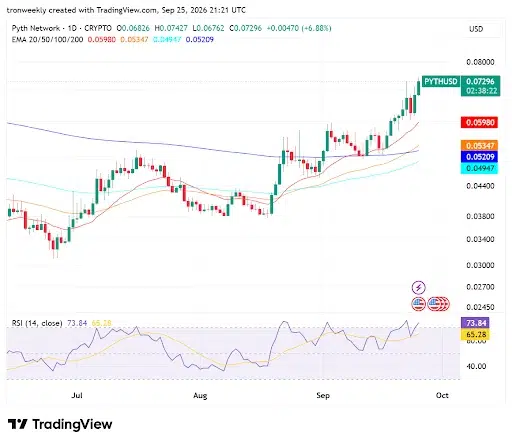This screenshot has height=444, width=512.
Task: Click the Jul label on time axis
Action: click(x=77, y=395)
